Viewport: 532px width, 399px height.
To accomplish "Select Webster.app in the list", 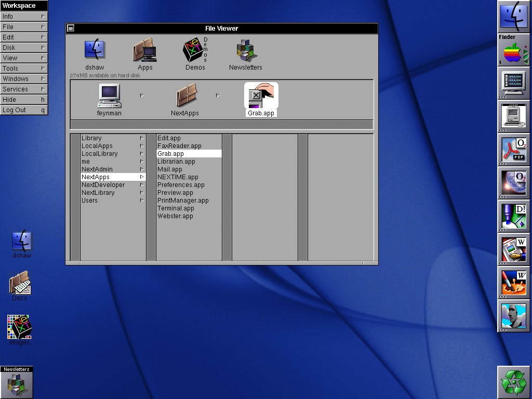I will (x=189, y=216).
